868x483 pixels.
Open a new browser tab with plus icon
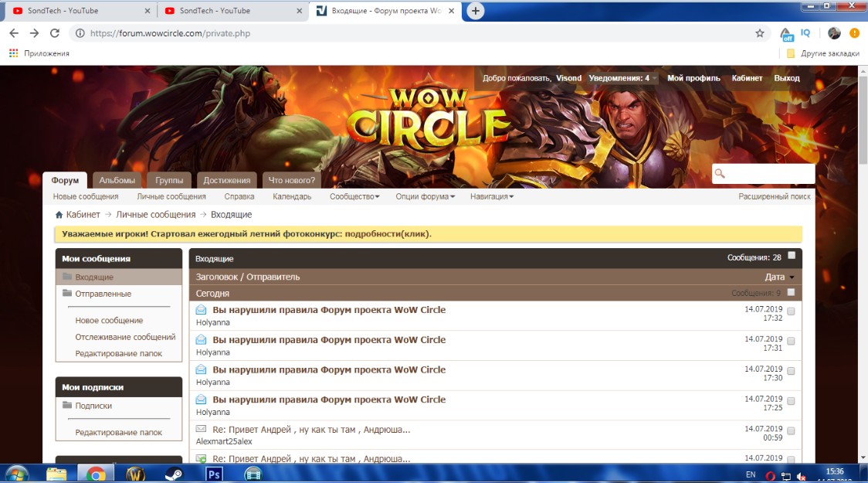(476, 11)
